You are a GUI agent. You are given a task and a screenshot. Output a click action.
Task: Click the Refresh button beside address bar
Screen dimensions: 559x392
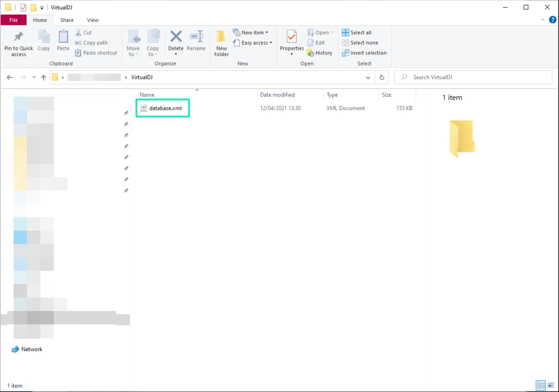[x=382, y=77]
